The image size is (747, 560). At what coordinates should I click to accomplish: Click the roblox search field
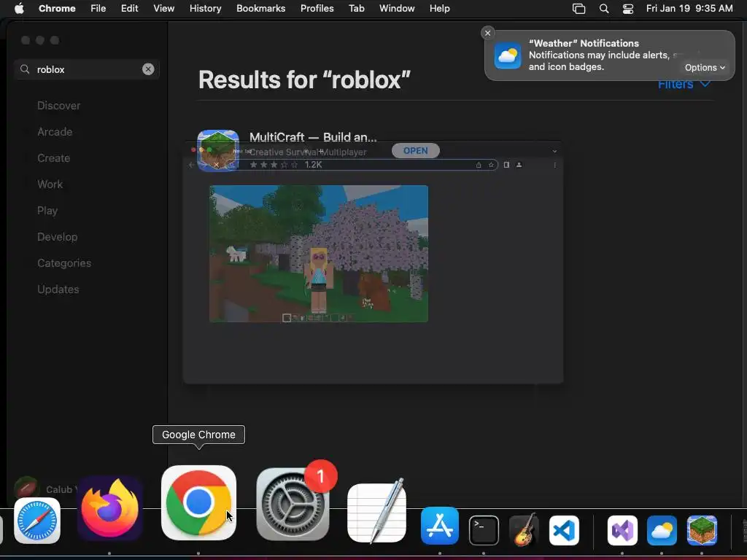point(87,69)
